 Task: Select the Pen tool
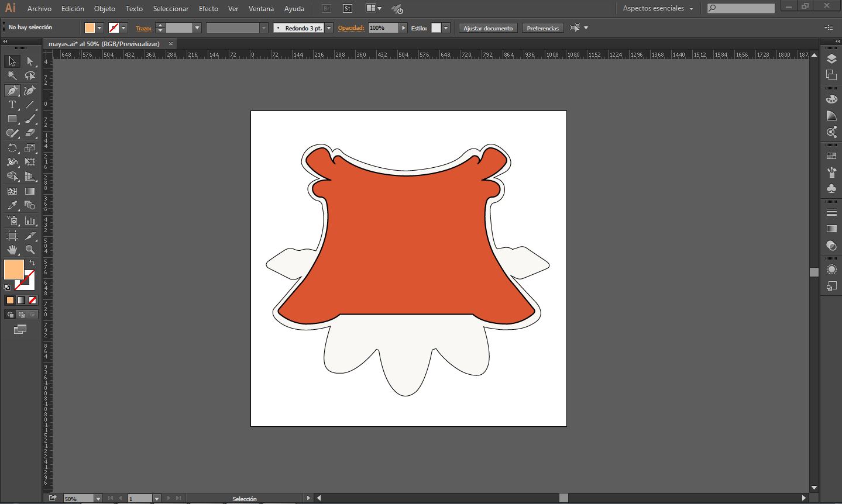(12, 91)
